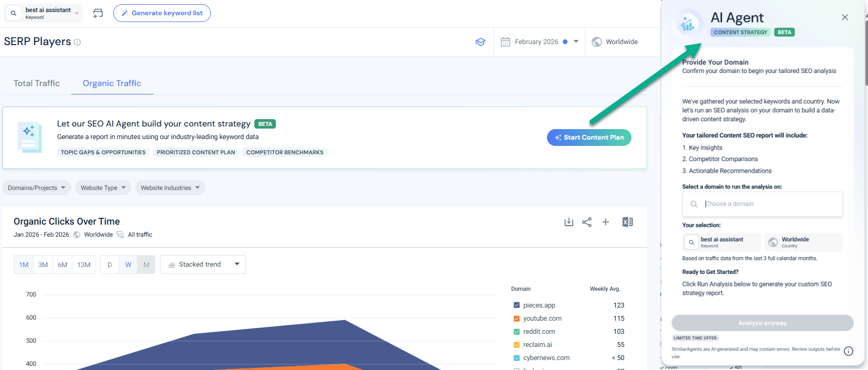Click the plus icon to add chart to dashboard
Screen dimensions: 868x370
[x=605, y=222]
